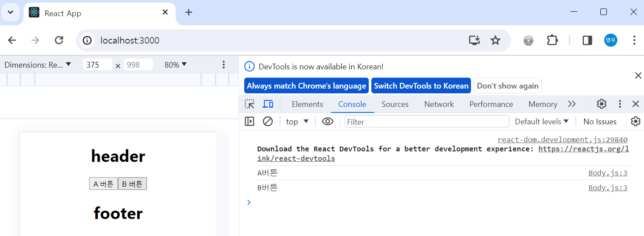Open the Extensions puzzle icon
644x236 pixels.
click(x=552, y=41)
